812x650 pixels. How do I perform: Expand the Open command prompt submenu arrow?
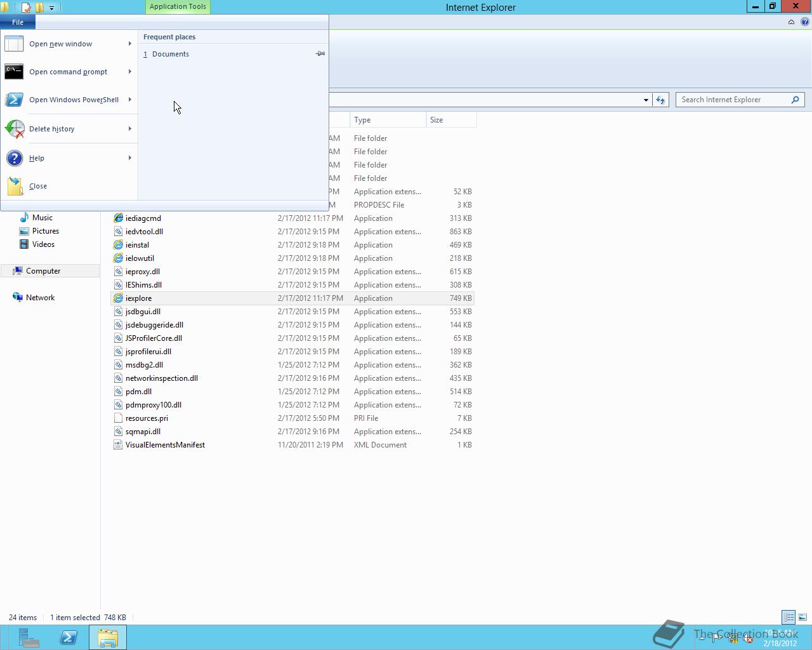(x=130, y=72)
